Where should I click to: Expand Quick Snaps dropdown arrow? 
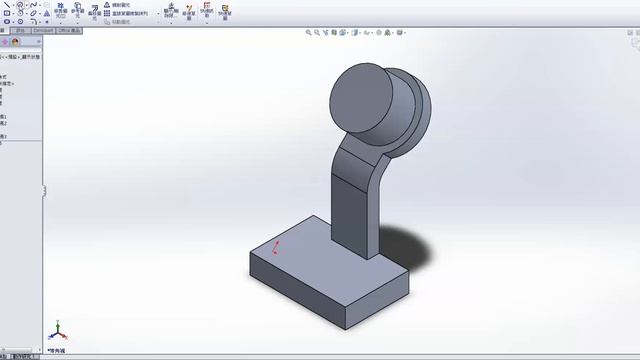207,23
